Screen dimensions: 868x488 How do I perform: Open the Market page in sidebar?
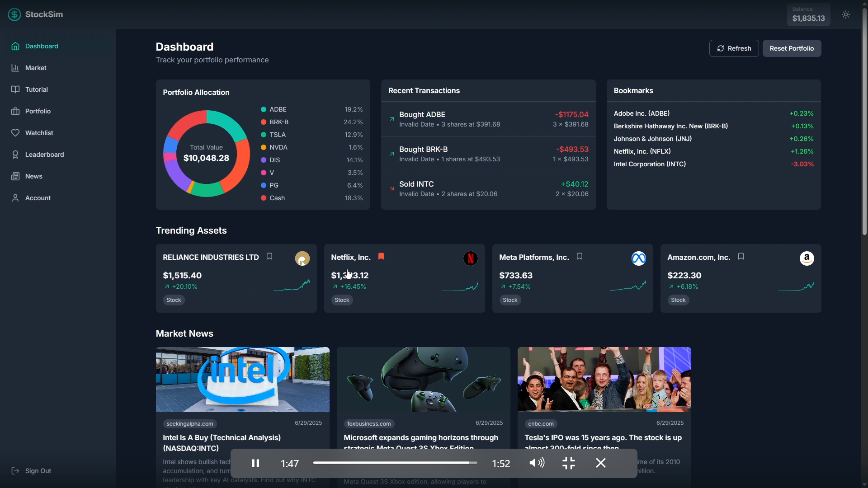(x=36, y=68)
